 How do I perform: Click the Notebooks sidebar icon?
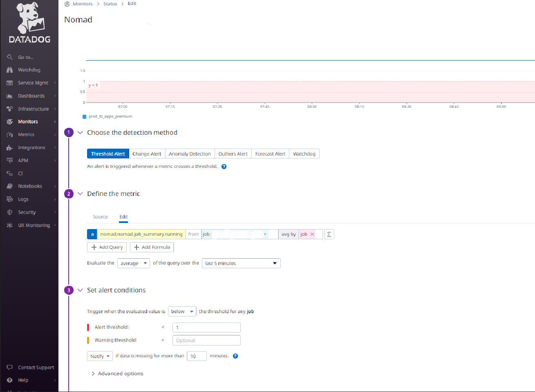9,186
